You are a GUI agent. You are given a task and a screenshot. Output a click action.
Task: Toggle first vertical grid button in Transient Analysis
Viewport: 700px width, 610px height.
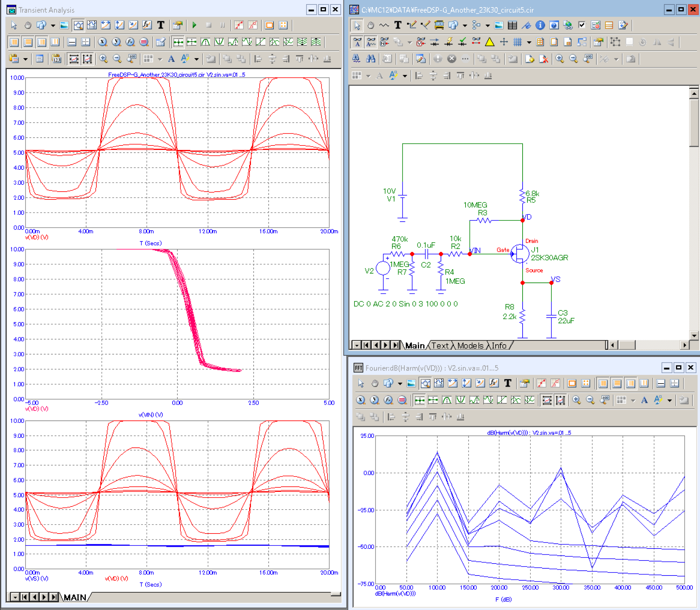(14, 42)
